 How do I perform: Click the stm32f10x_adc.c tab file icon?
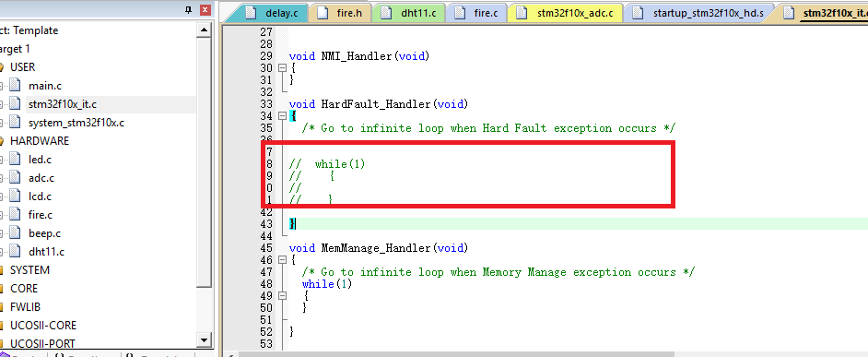tap(522, 13)
